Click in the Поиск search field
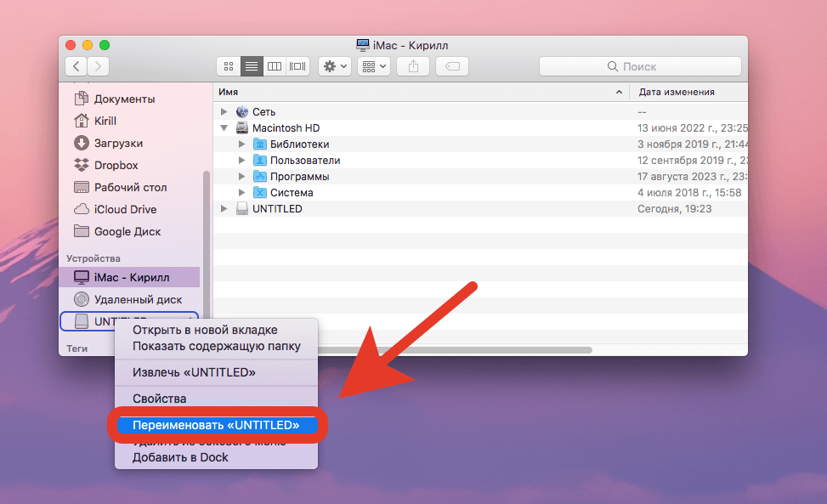The image size is (827, 504). (640, 65)
